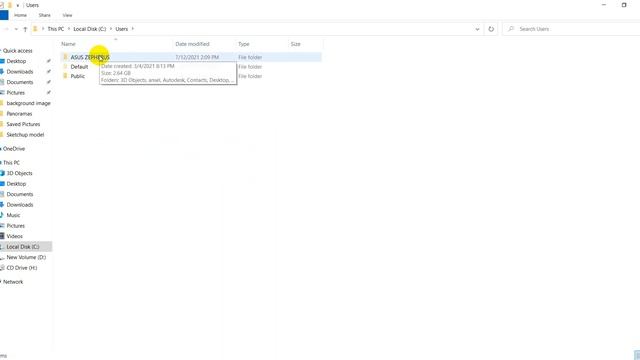This screenshot has width=640, height=360.
Task: Click the Default folder icon
Action: pyautogui.click(x=65, y=67)
